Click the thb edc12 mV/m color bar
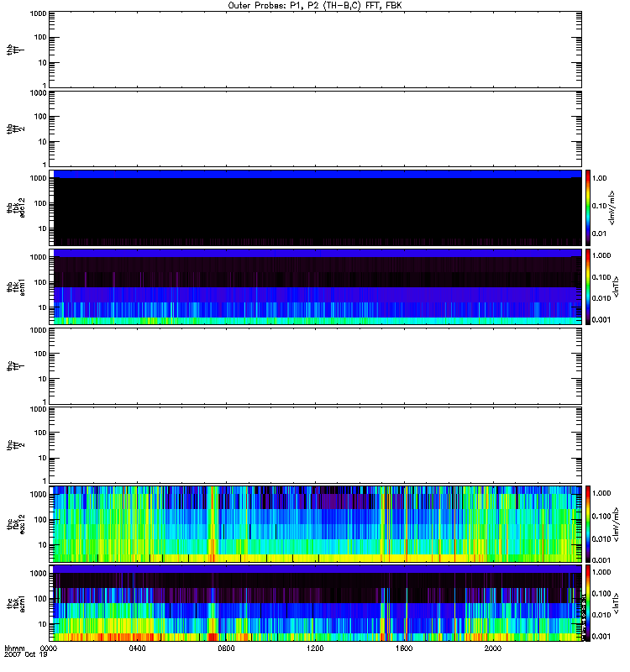630x672 pixels. point(589,207)
